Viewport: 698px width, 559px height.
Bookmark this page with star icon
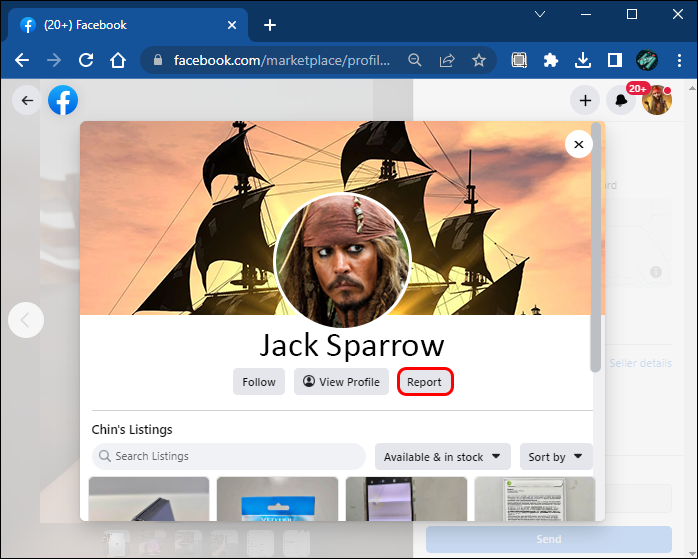tap(479, 60)
